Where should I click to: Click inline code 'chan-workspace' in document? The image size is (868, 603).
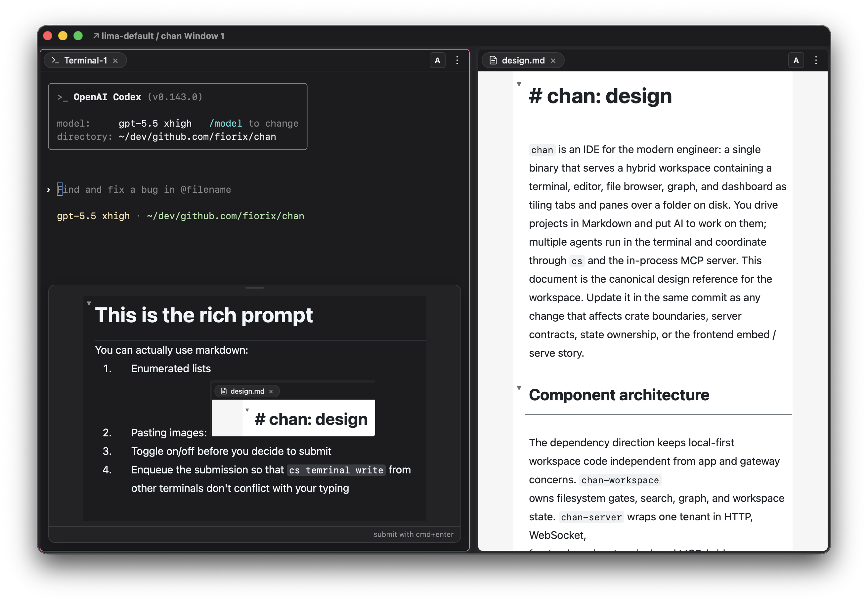pos(620,480)
